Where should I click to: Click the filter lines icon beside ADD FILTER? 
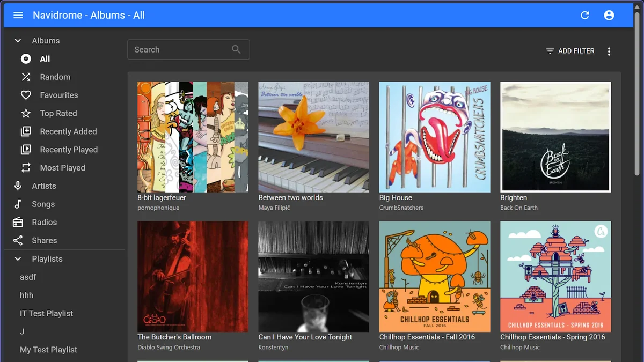pyautogui.click(x=550, y=51)
